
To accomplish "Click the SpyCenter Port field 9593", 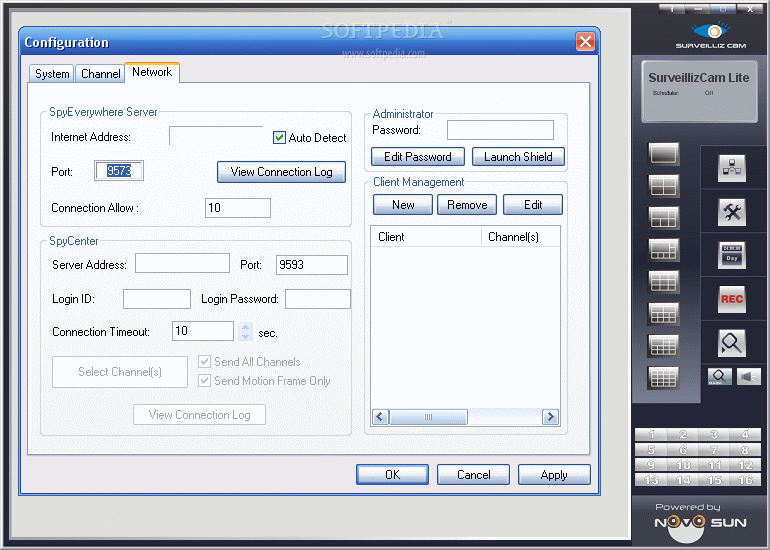I will (312, 265).
